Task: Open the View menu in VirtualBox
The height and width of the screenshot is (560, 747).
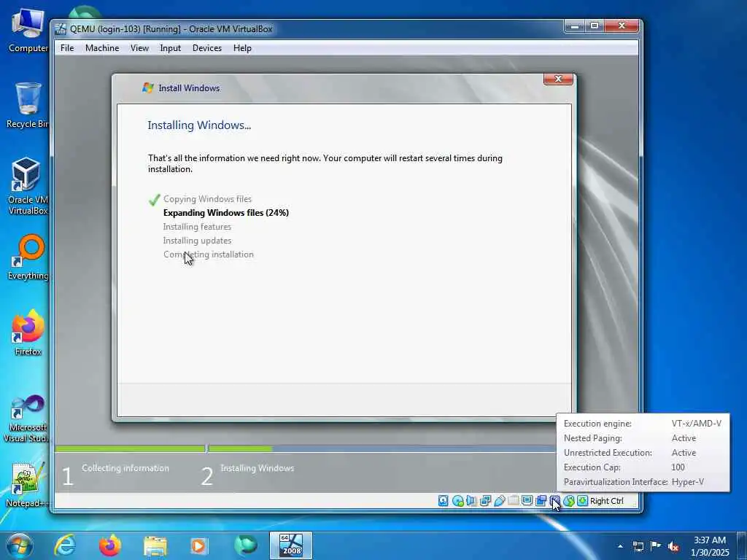Action: (x=139, y=48)
